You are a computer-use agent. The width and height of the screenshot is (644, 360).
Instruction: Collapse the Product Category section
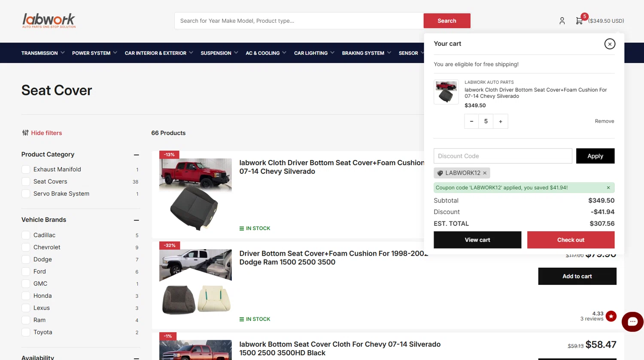click(x=136, y=155)
